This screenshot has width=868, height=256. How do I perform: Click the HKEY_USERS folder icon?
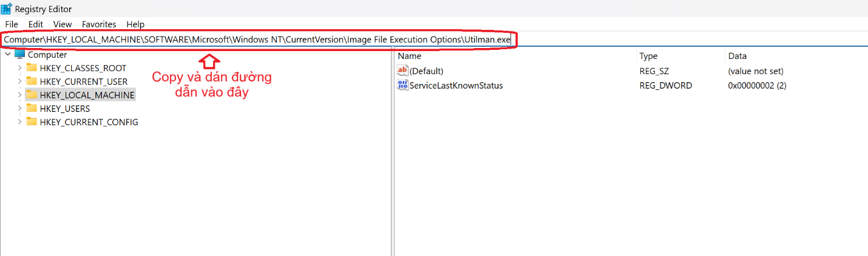(x=32, y=108)
